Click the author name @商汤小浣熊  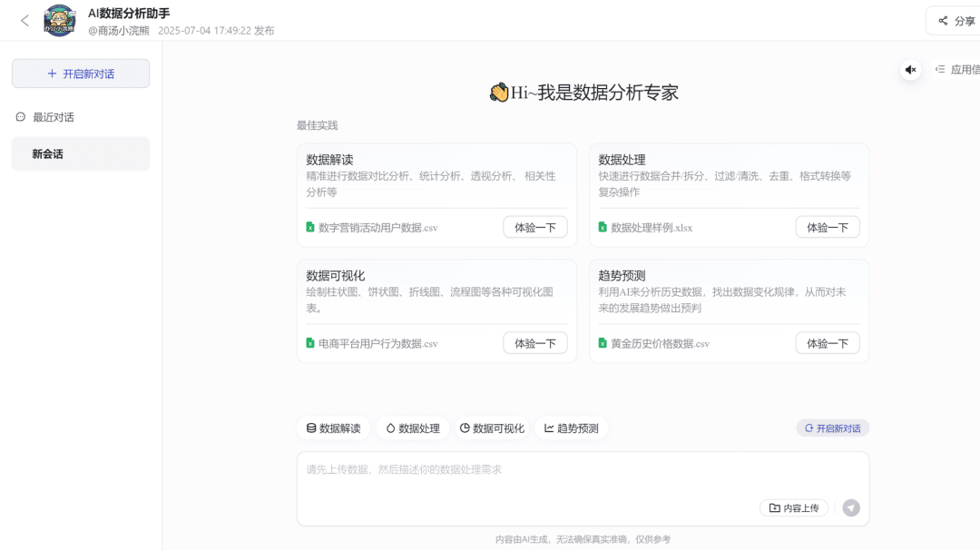coord(119,31)
